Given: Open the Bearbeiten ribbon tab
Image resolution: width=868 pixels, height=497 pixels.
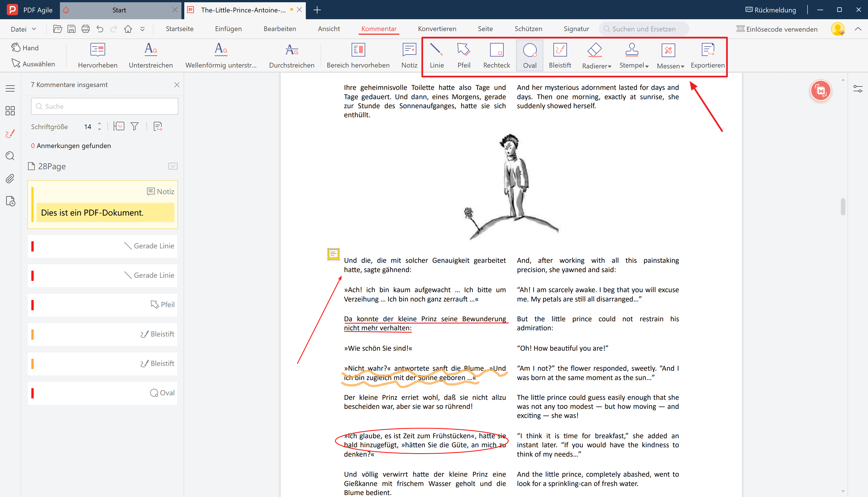Looking at the screenshot, I should point(279,29).
